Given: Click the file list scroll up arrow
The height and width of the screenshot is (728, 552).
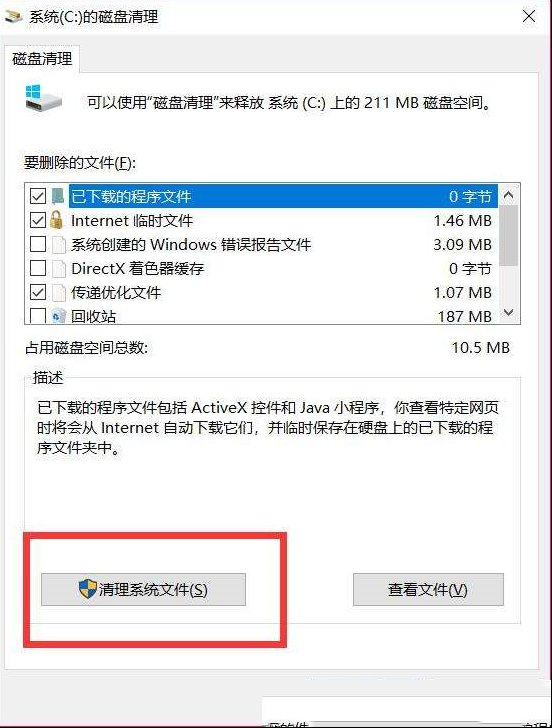Looking at the screenshot, I should click(x=508, y=195).
